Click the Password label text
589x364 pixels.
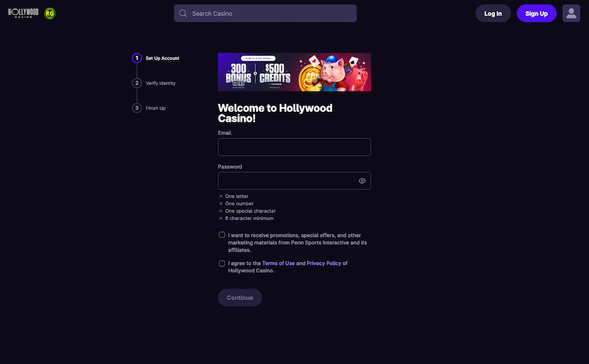tap(230, 166)
